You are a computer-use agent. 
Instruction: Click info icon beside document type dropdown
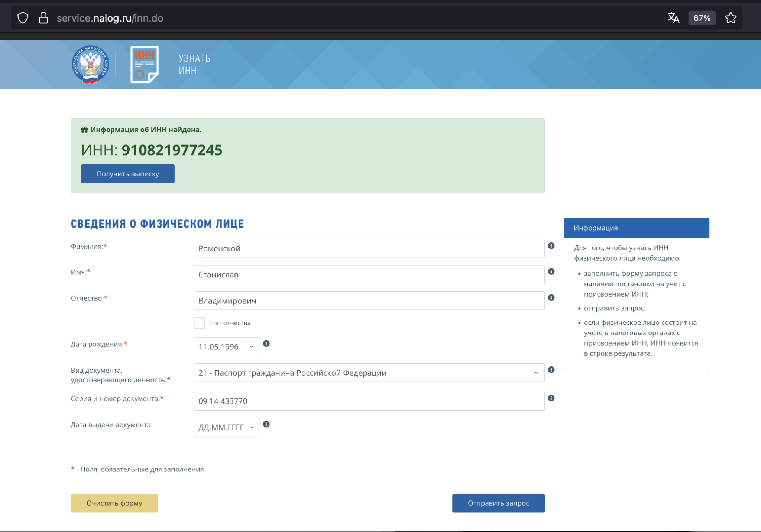pos(551,370)
